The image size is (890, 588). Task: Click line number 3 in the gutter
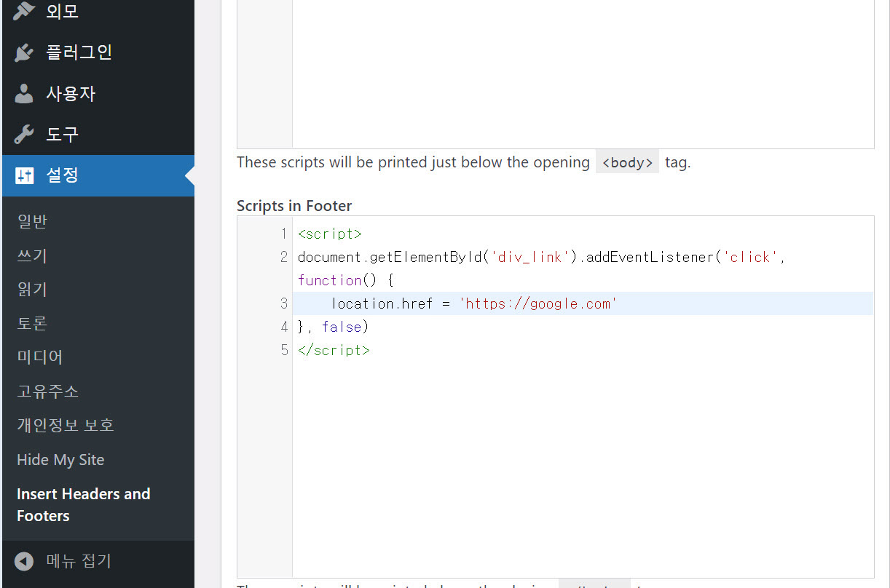284,303
